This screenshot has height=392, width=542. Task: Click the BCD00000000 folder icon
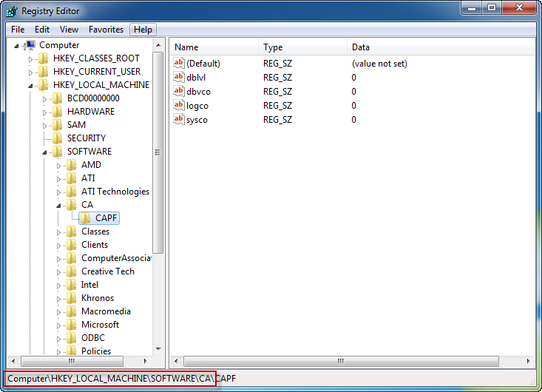(58, 98)
